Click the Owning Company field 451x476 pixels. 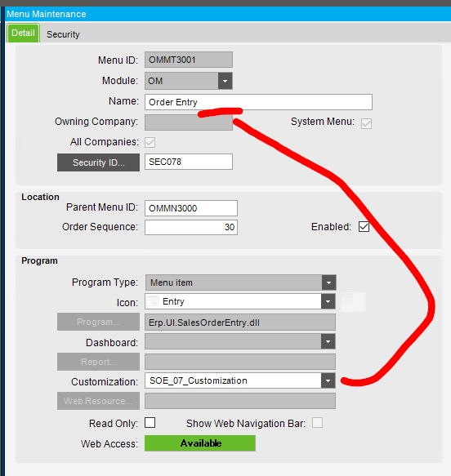coord(189,122)
